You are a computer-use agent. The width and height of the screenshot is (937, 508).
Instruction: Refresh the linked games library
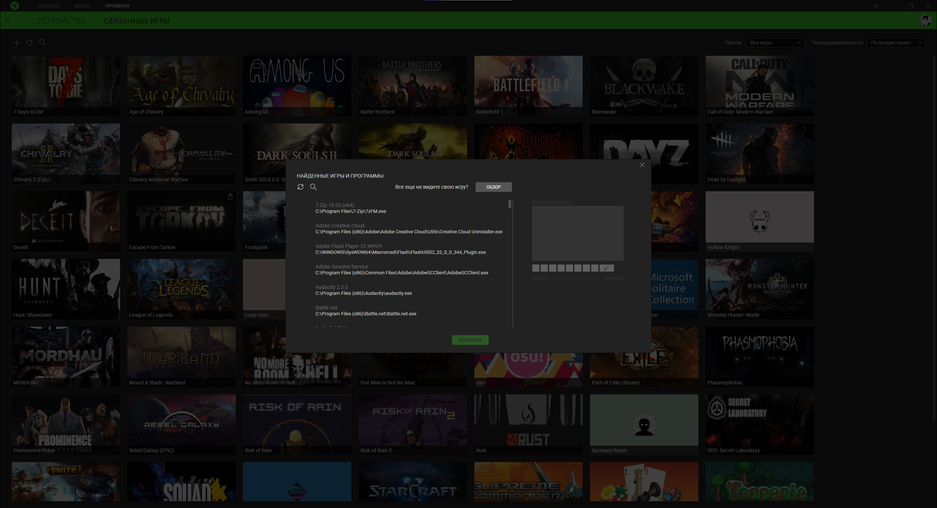(29, 42)
